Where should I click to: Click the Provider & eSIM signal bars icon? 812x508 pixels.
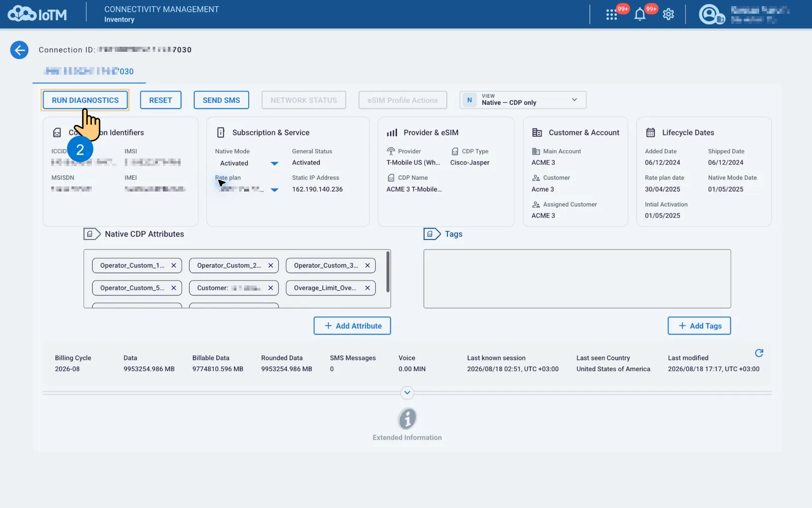pos(392,133)
